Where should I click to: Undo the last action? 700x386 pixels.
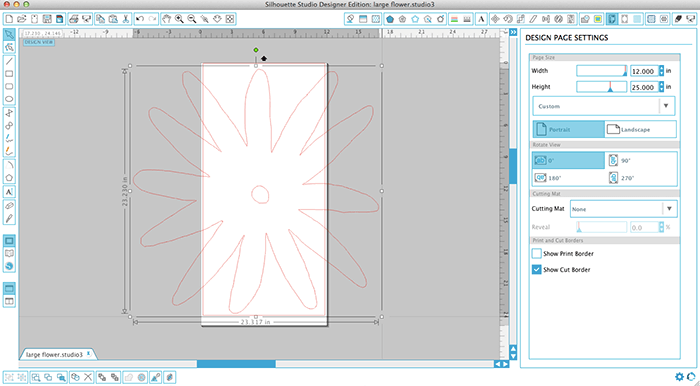point(140,19)
